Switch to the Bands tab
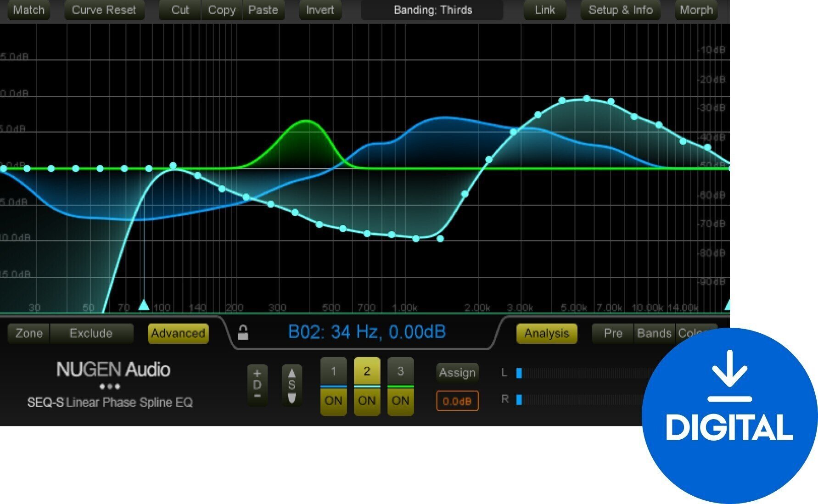 (x=655, y=333)
